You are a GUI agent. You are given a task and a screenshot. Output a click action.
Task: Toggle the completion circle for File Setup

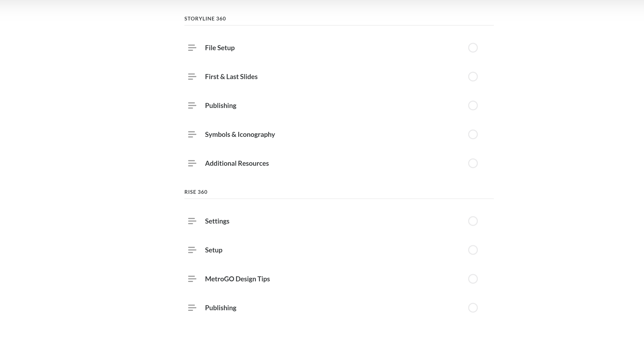click(x=473, y=48)
